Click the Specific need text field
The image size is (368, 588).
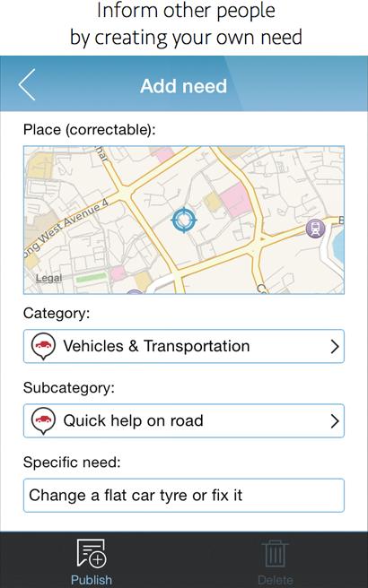(184, 496)
